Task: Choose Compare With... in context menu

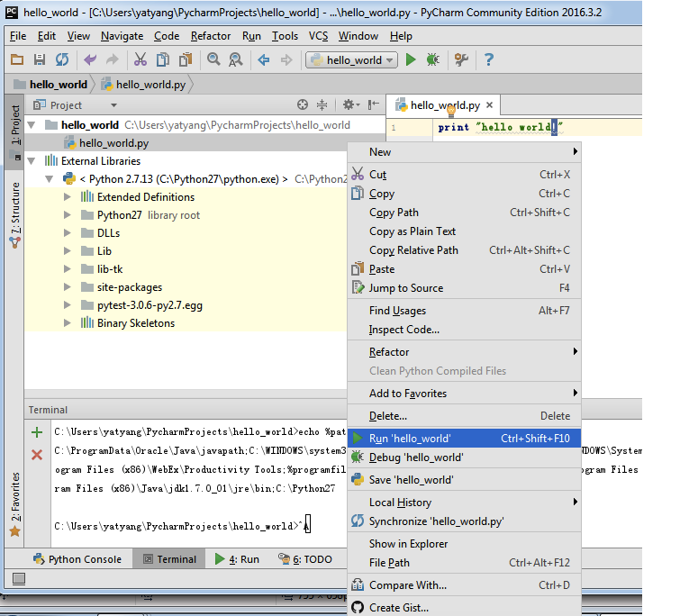Action: 464,585
